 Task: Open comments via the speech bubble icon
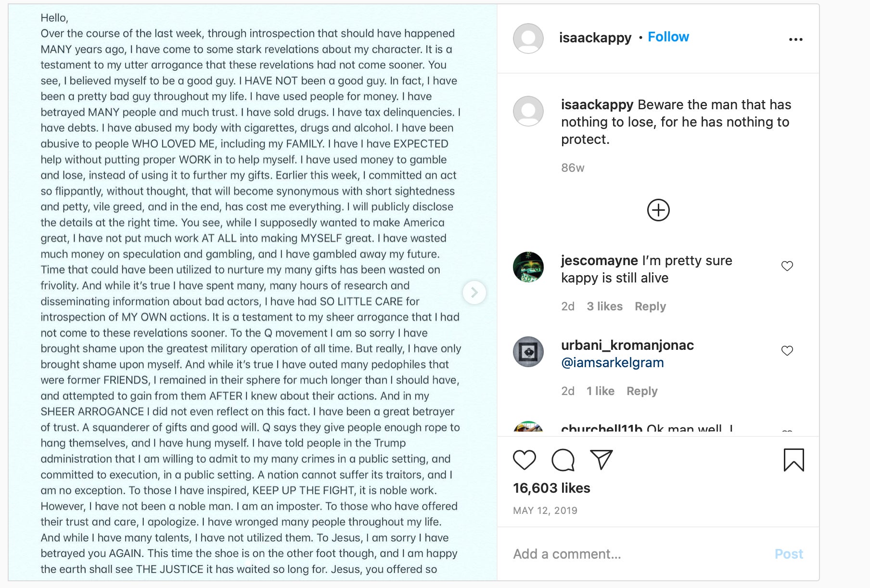click(563, 460)
